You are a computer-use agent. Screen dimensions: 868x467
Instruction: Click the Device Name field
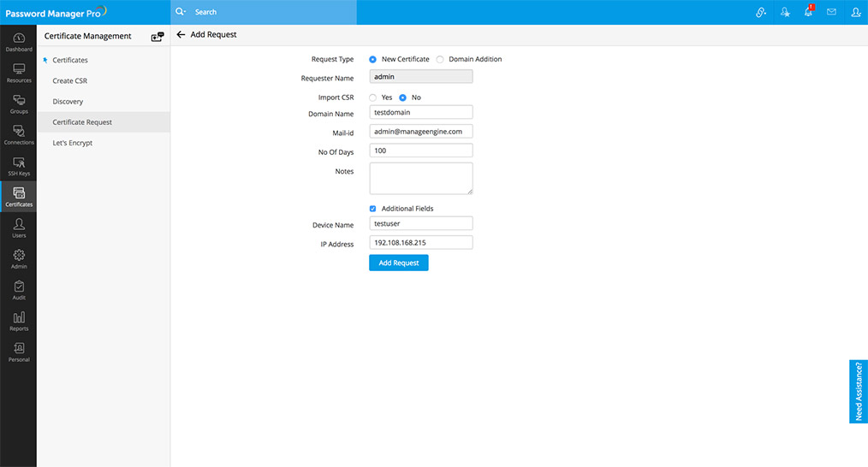[420, 223]
